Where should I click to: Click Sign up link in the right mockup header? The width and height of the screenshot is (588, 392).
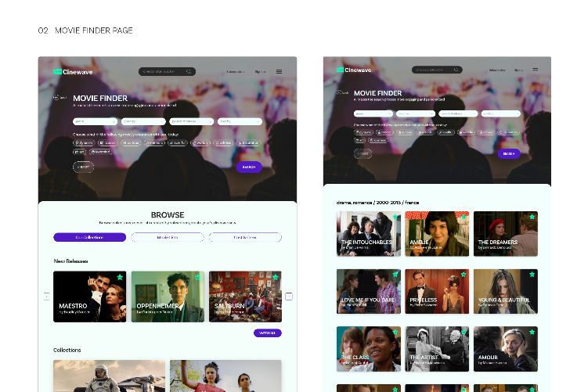[519, 70]
